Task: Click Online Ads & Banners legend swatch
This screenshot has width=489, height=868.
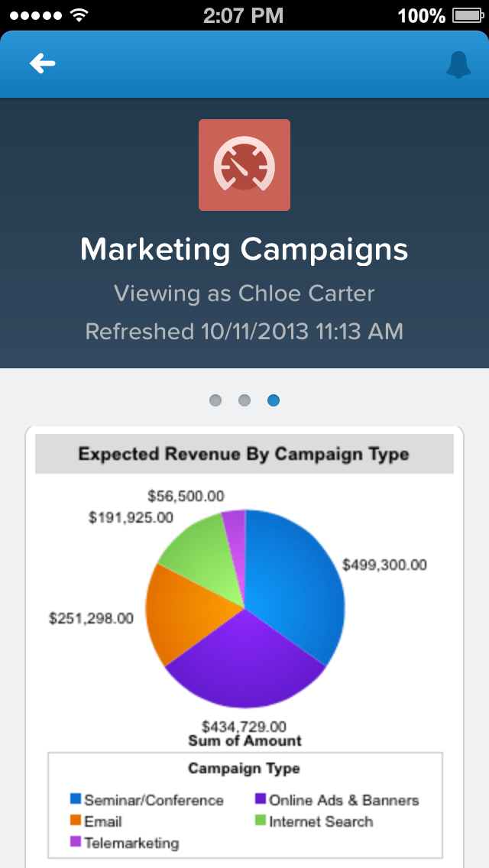Action: 260,799
